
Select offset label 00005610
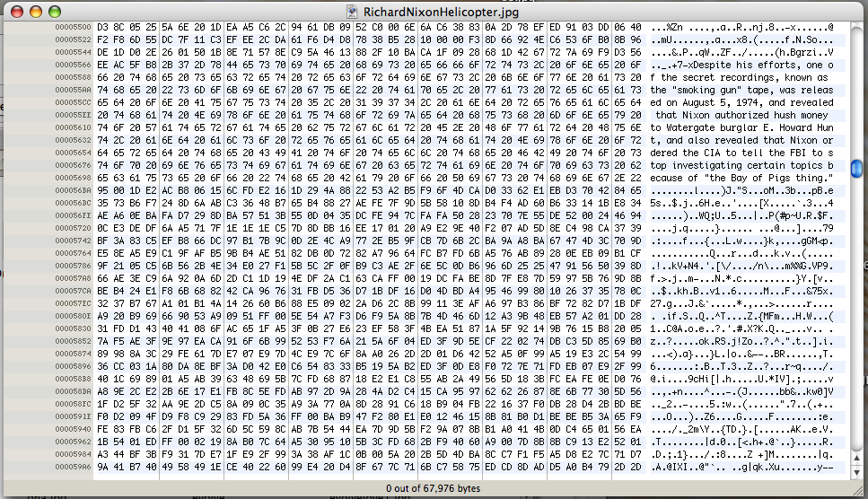[x=73, y=127]
